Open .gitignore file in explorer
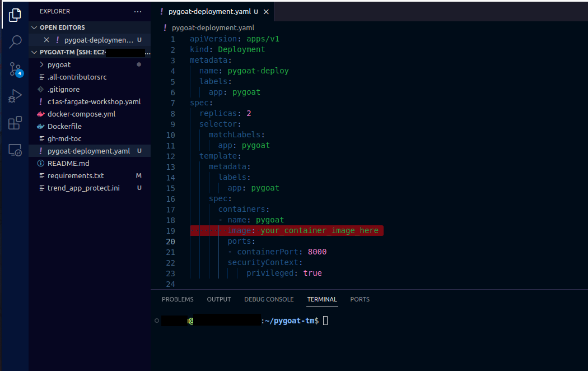 (63, 89)
